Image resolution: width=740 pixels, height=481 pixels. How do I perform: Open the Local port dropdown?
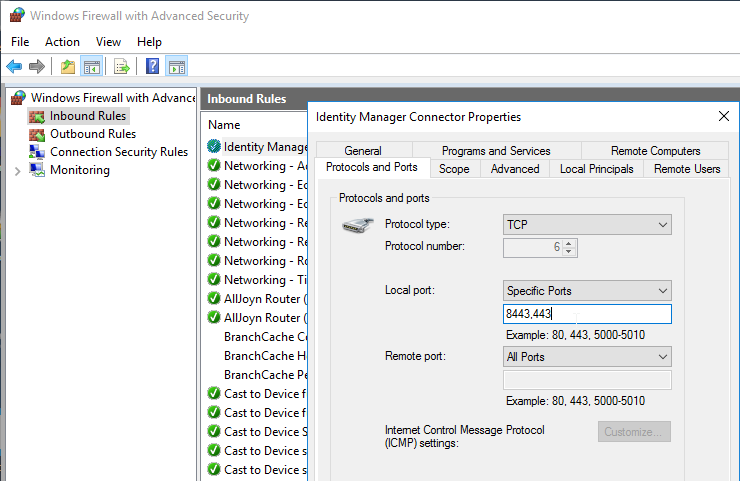(x=587, y=291)
